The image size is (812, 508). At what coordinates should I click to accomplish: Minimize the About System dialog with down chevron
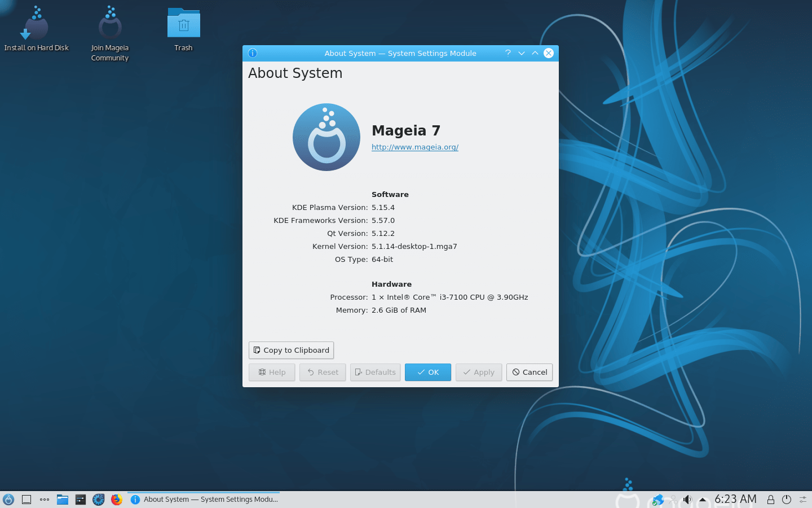tap(522, 53)
